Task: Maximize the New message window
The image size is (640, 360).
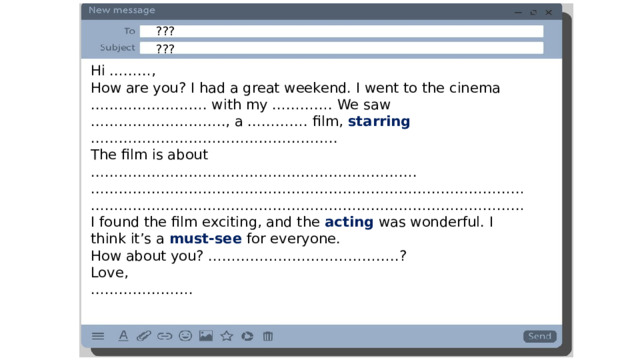Action: tap(533, 13)
